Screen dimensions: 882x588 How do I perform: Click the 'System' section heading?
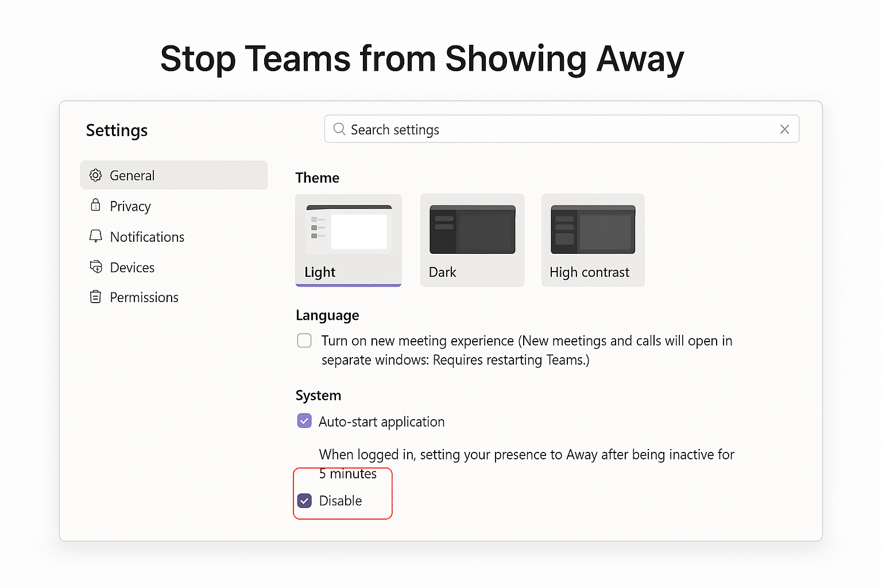click(318, 395)
